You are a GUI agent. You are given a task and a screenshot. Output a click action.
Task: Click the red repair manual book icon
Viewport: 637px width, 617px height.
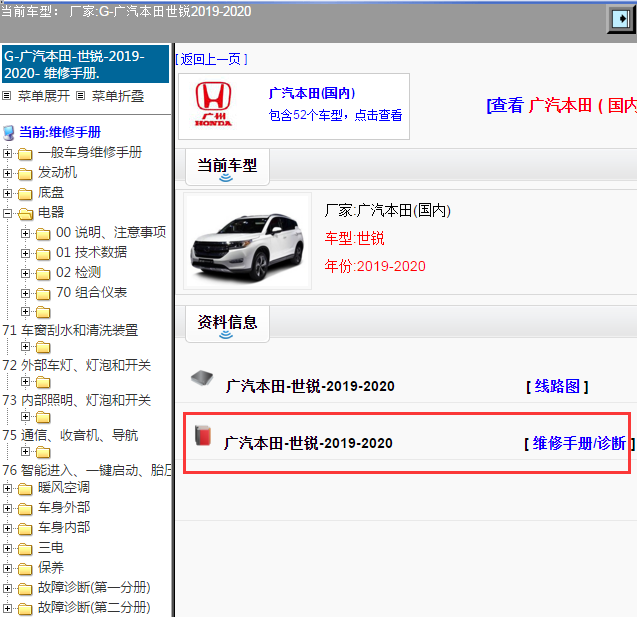[x=203, y=435]
